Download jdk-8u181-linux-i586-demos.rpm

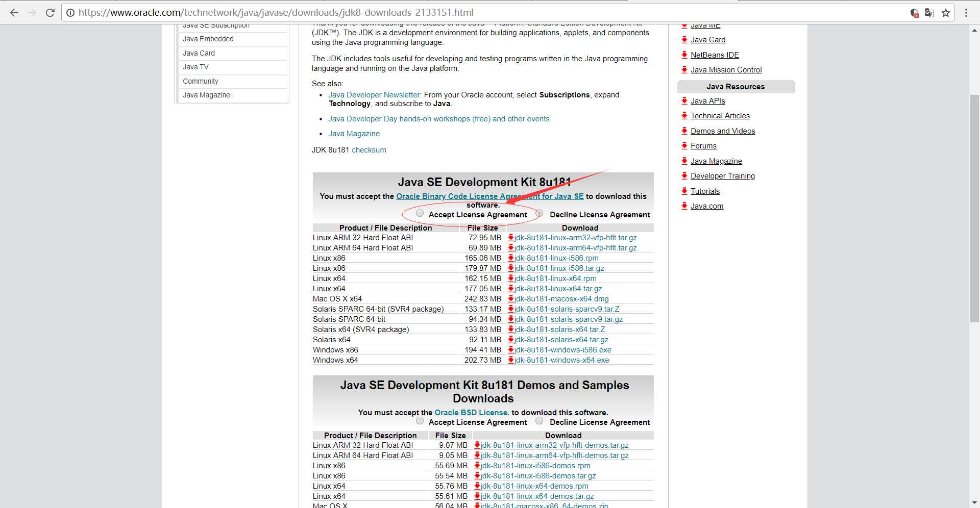coord(535,466)
